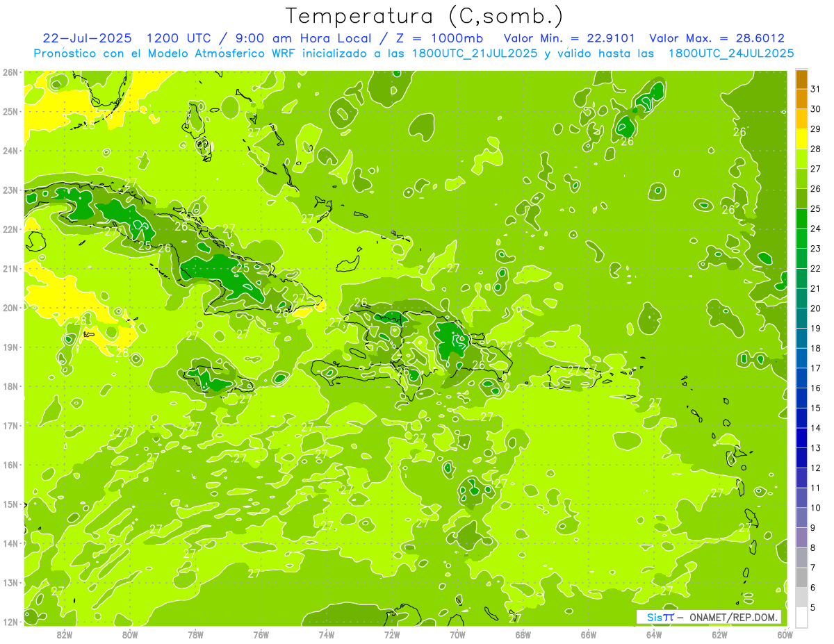The height and width of the screenshot is (644, 834).
Task: Click the "74W" longitude label
Action: pyautogui.click(x=327, y=635)
